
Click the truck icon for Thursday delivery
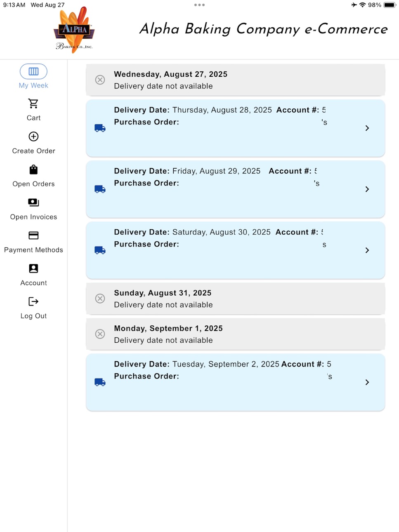(x=100, y=128)
